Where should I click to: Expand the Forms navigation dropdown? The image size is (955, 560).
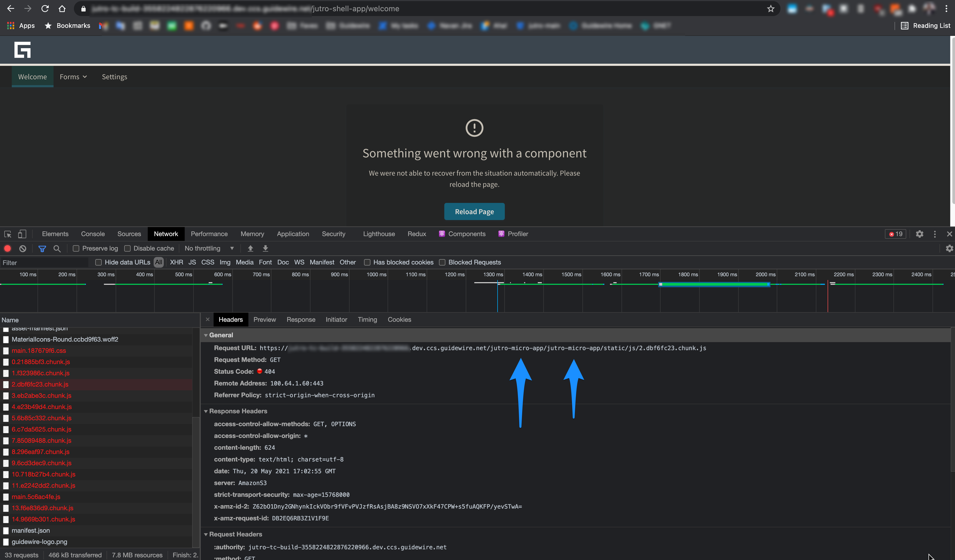pyautogui.click(x=73, y=77)
